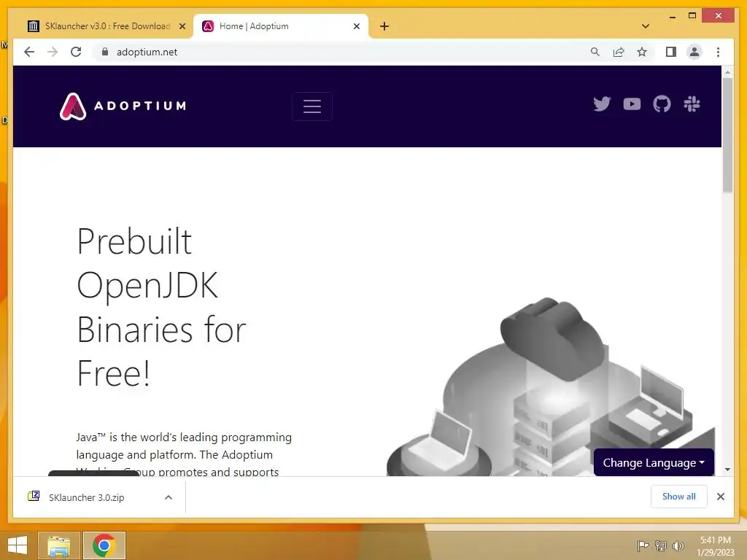Open Action Center flag icon
Screen dimensions: 747x560
coord(643,545)
